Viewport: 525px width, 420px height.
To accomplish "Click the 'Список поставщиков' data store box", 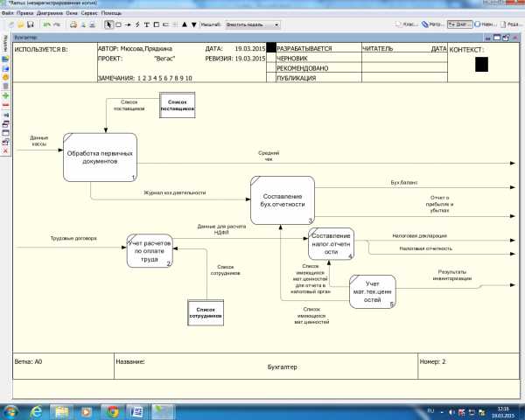I will (177, 106).
